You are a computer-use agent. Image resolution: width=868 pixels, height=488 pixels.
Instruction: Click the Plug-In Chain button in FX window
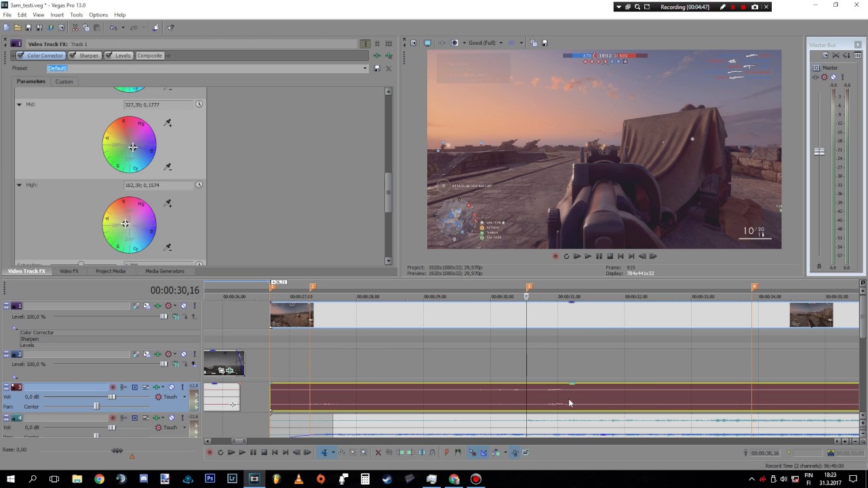coord(377,56)
